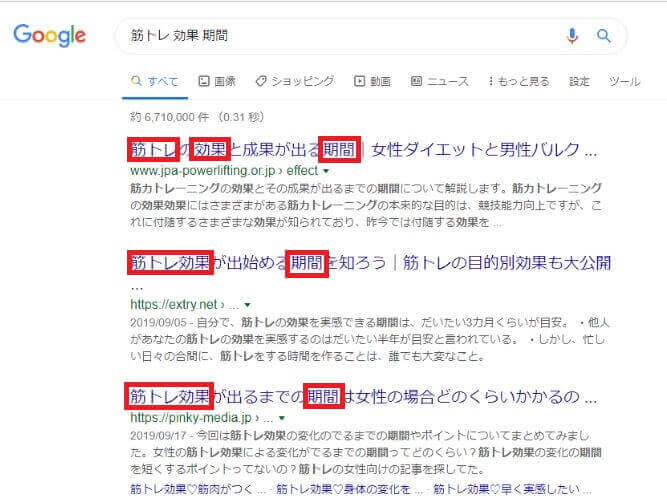Viewport: 667px width, 503px height.
Task: Click the www.jpa-powerlifting.or.jp URL
Action: (224, 171)
